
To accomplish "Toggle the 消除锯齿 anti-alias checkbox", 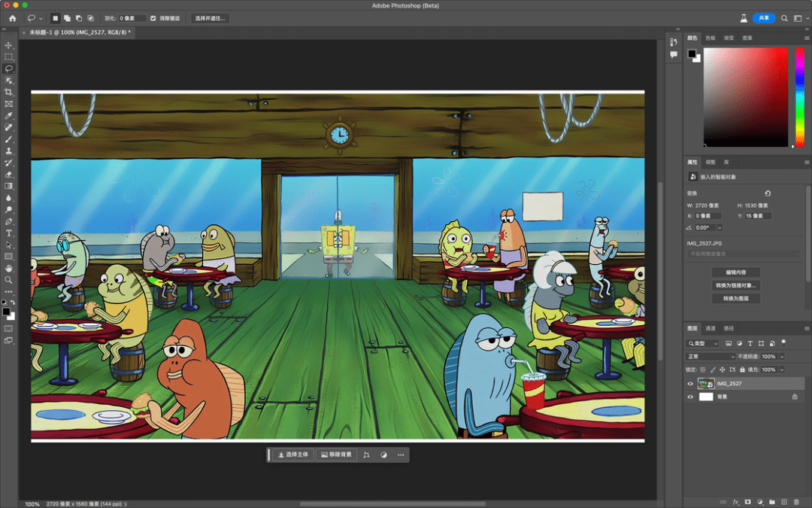I will click(x=153, y=18).
